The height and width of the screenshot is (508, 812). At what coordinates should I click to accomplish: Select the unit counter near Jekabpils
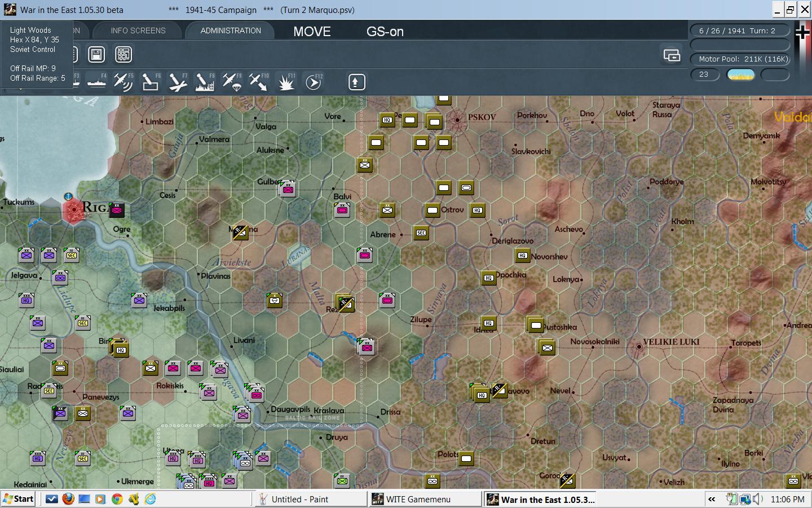click(x=139, y=300)
